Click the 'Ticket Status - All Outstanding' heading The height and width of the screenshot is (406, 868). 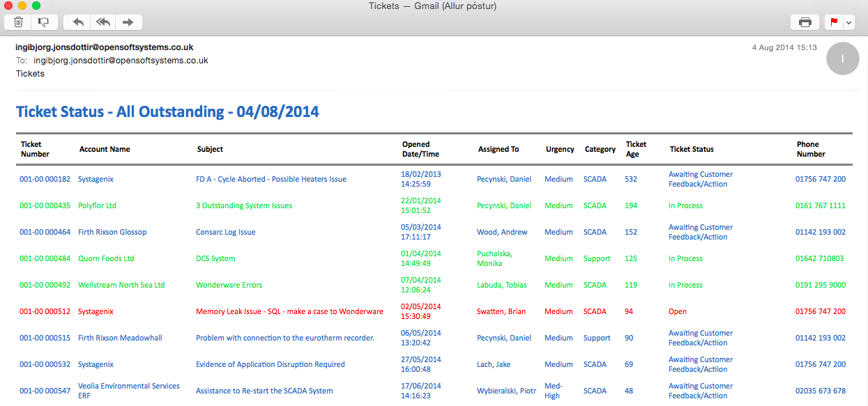[167, 111]
